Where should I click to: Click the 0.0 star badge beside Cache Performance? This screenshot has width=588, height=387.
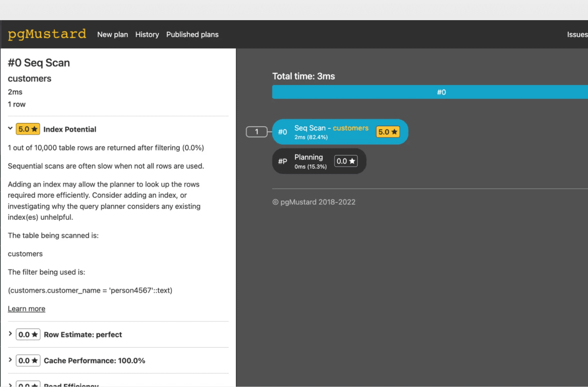pyautogui.click(x=28, y=360)
